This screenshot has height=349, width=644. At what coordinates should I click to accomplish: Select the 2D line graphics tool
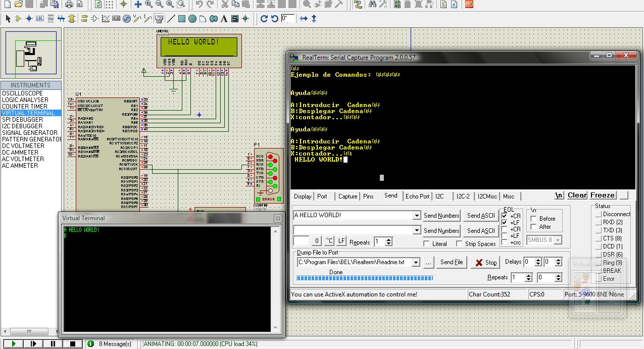(x=171, y=19)
